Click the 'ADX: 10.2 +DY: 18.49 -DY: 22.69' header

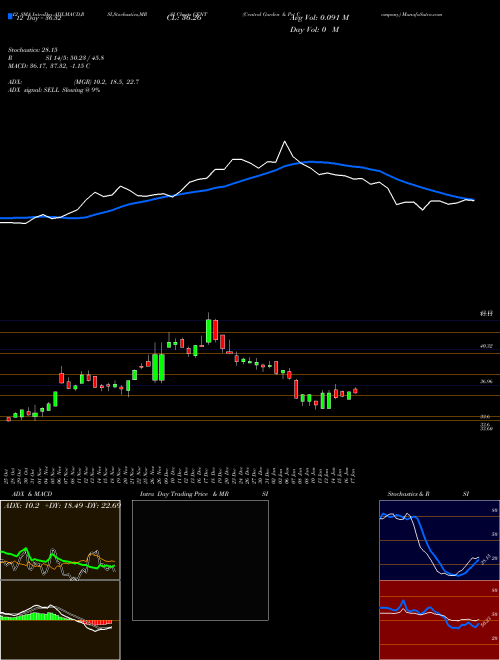[x=62, y=506]
